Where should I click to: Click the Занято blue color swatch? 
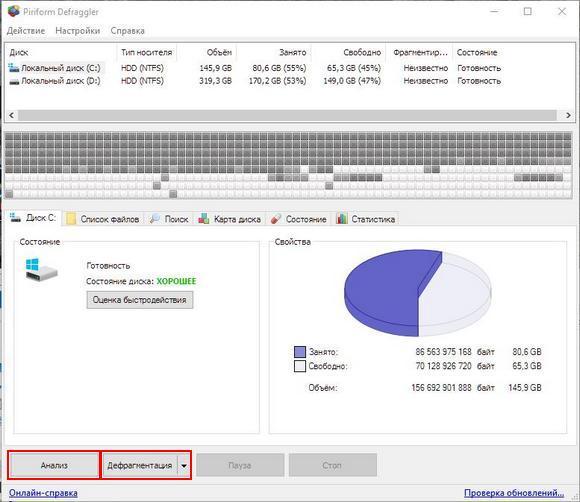pos(300,352)
